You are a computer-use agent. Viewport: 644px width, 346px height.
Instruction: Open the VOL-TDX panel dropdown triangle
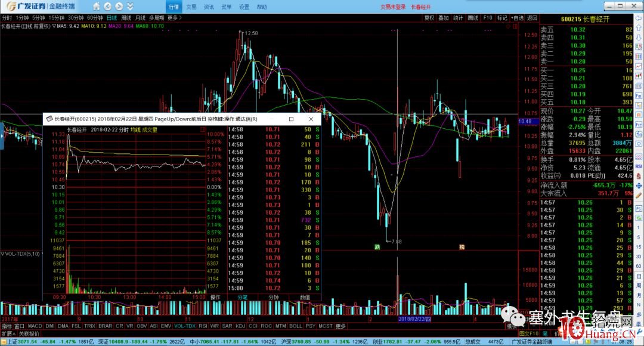pos(2,254)
